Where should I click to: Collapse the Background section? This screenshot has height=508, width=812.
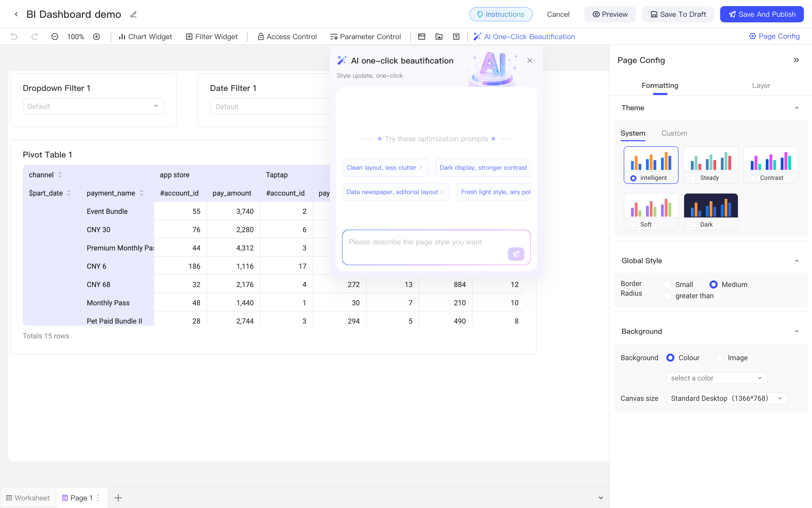pyautogui.click(x=797, y=331)
